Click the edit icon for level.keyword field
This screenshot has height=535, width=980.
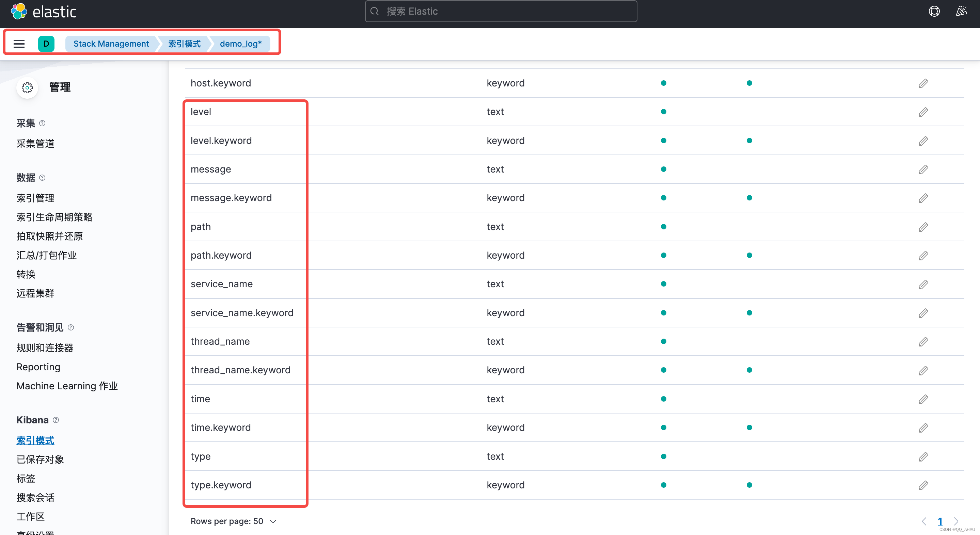[923, 140]
